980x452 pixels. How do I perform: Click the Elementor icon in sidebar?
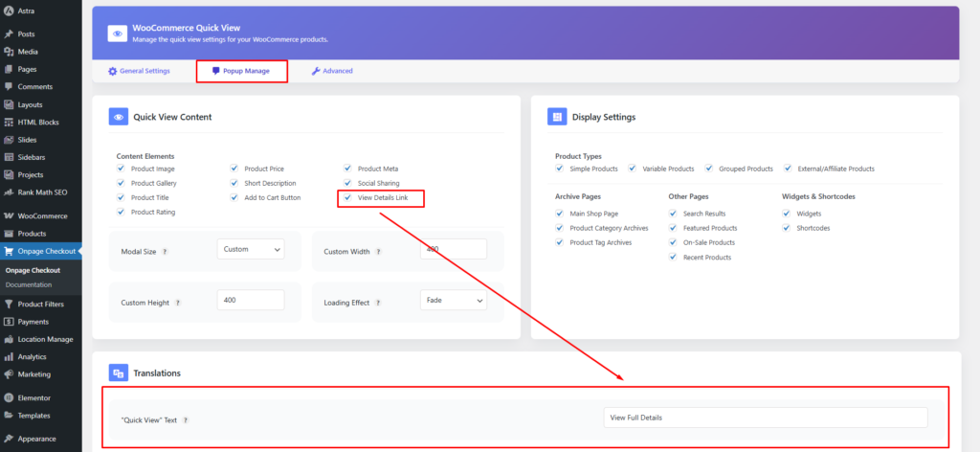tap(9, 397)
